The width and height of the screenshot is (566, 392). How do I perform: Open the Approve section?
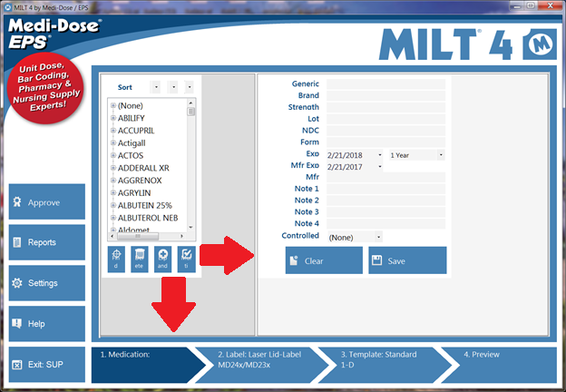point(47,201)
